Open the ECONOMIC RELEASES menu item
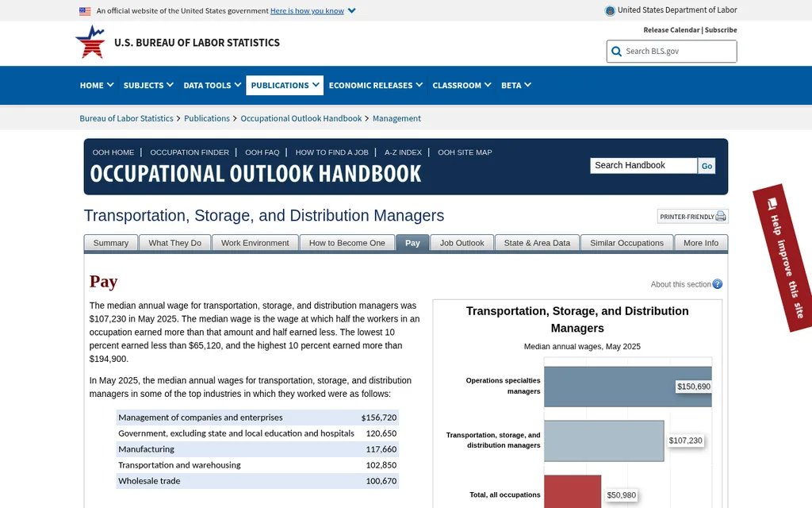812x508 pixels. 375,85
